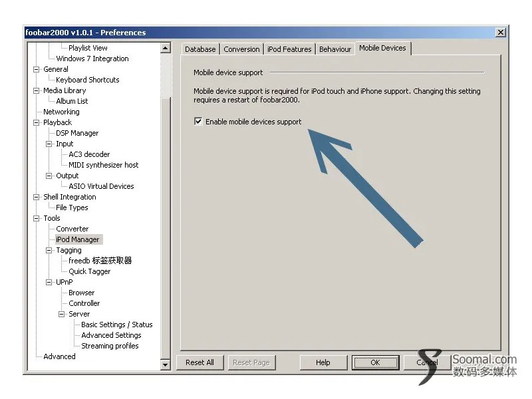Confirm preferences with OK button
532x399 pixels.
point(375,362)
